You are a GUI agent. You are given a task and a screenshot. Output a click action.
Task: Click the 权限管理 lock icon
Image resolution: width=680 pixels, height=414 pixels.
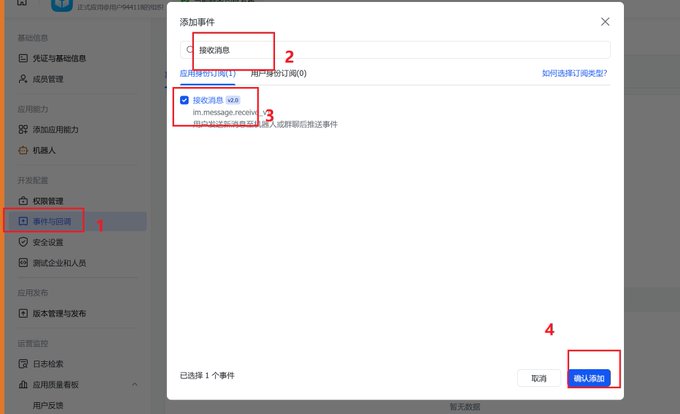tap(23, 201)
